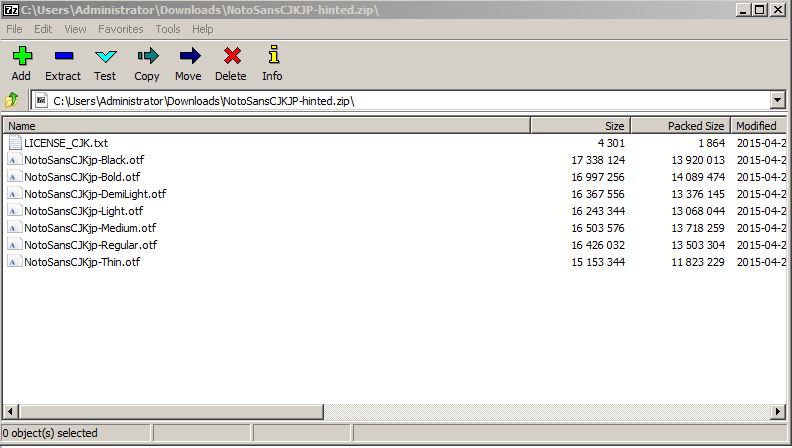The width and height of the screenshot is (792, 448).
Task: Click the NotoSansCJKjp-Thin.otf font icon
Action: tap(14, 262)
